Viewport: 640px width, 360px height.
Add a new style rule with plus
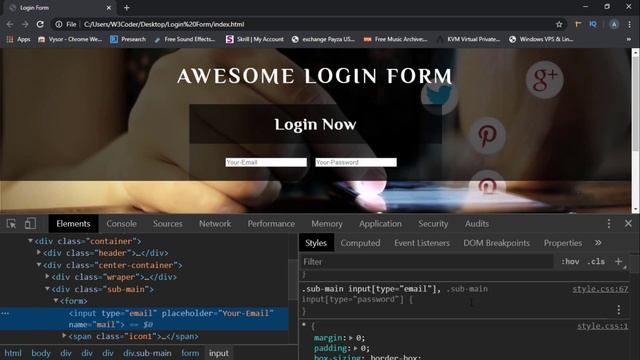618,262
